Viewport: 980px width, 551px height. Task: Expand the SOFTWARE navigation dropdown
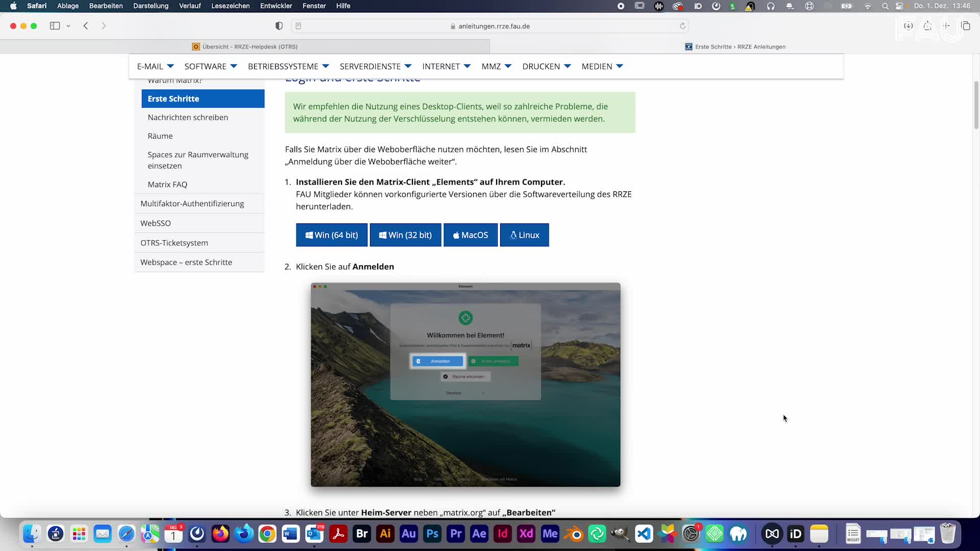[x=210, y=66]
